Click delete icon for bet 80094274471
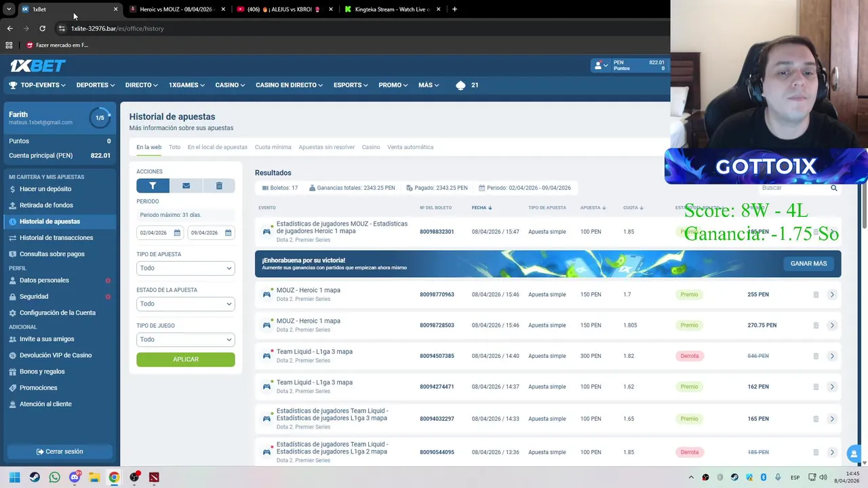Image resolution: width=868 pixels, height=488 pixels. 816,387
